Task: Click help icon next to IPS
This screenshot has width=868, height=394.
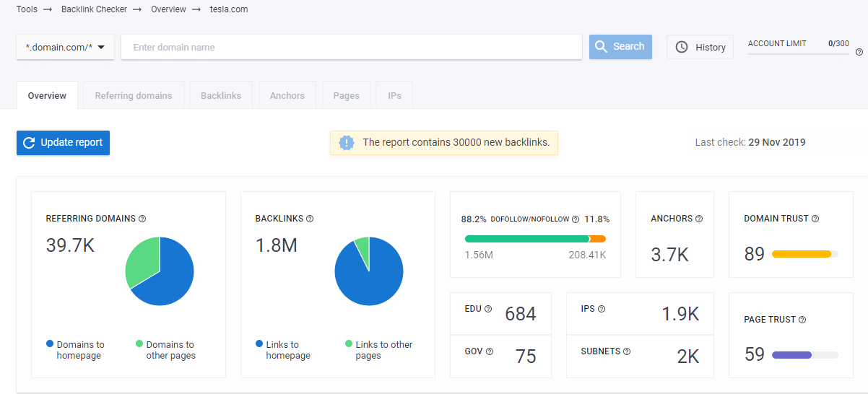Action: [602, 309]
